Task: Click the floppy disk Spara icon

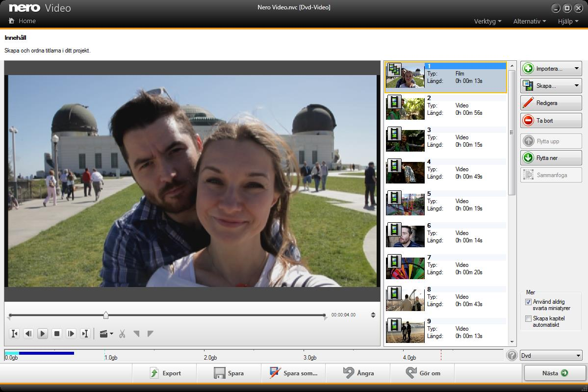Action: click(219, 373)
